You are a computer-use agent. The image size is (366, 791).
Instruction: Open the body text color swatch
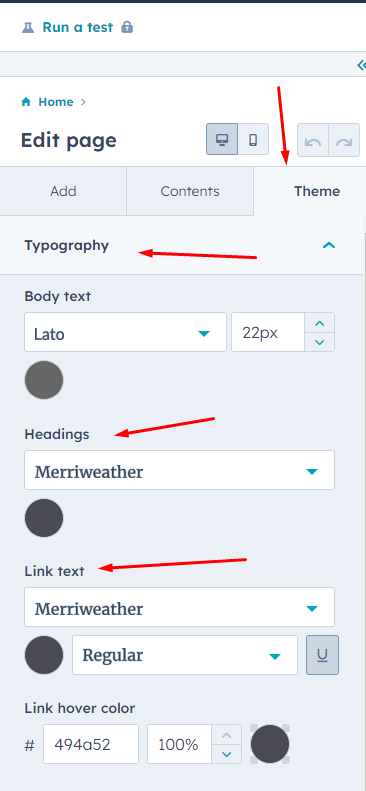coord(44,380)
